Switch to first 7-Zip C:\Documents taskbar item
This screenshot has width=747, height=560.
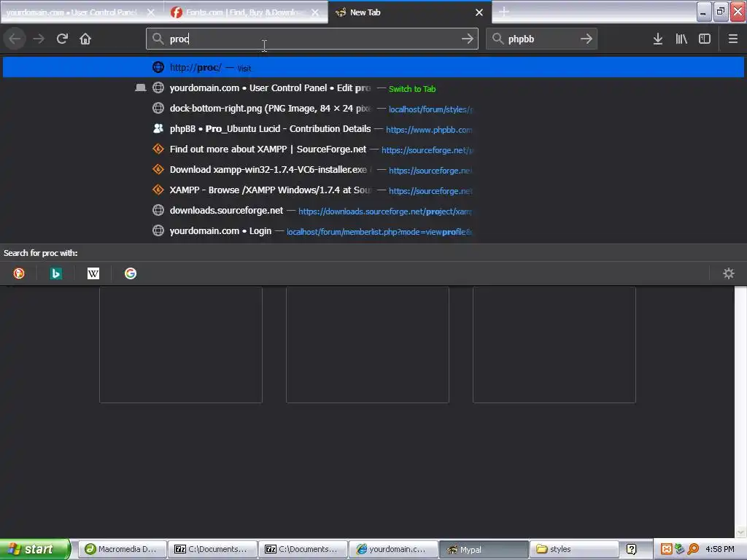(x=212, y=549)
